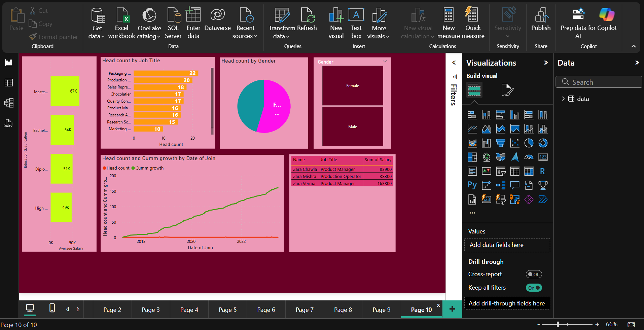This screenshot has height=330, width=644.
Task: Open Report view in left sidebar
Action: 9,63
